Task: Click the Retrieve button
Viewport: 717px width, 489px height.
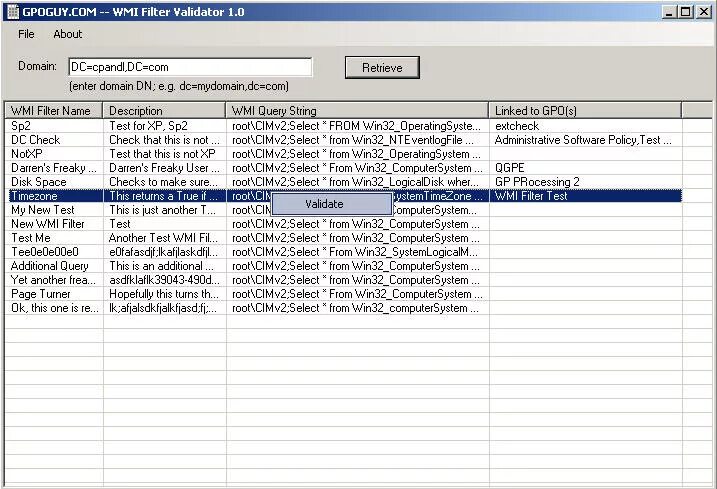Action: click(382, 68)
